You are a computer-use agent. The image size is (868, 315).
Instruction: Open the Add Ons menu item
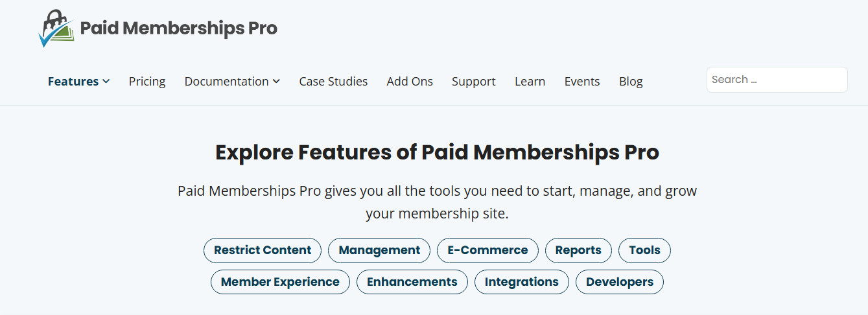pyautogui.click(x=410, y=81)
